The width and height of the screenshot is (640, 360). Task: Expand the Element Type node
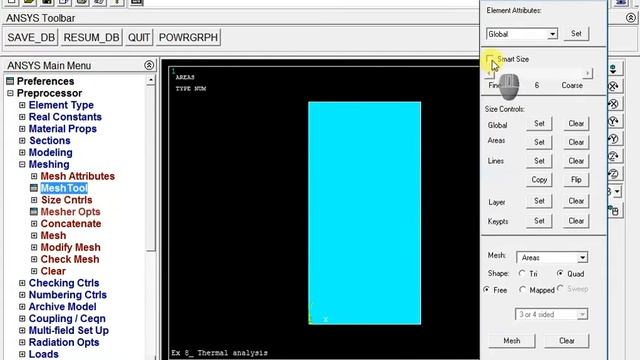pyautogui.click(x=22, y=105)
